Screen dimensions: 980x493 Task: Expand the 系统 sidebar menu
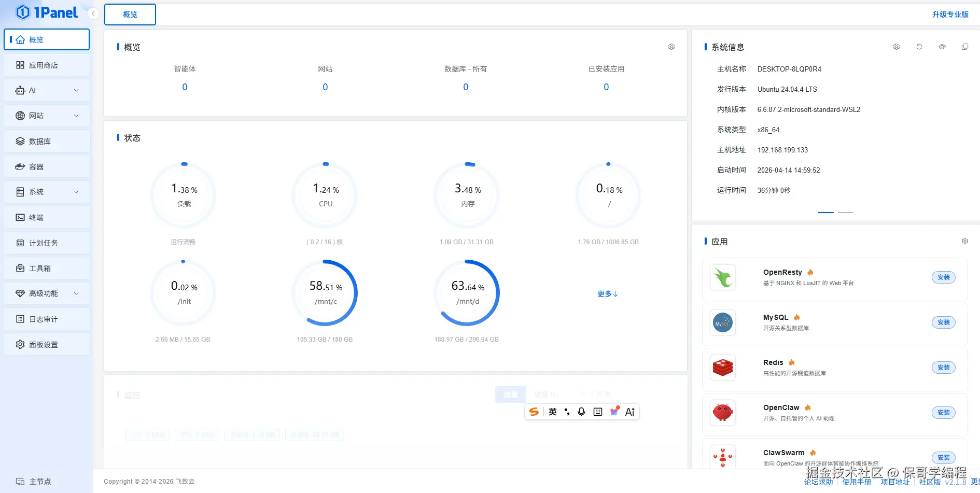click(x=47, y=192)
